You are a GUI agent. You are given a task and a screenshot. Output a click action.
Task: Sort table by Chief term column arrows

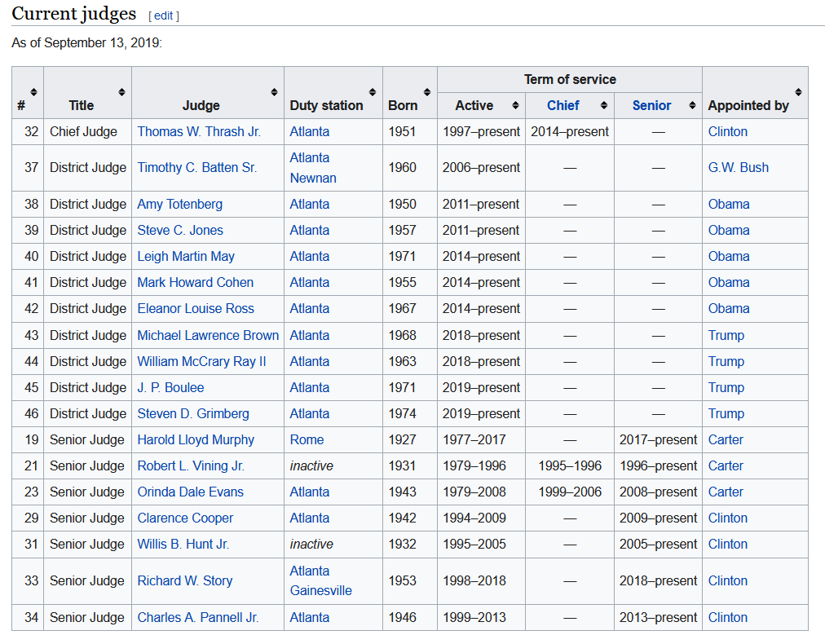pos(604,106)
